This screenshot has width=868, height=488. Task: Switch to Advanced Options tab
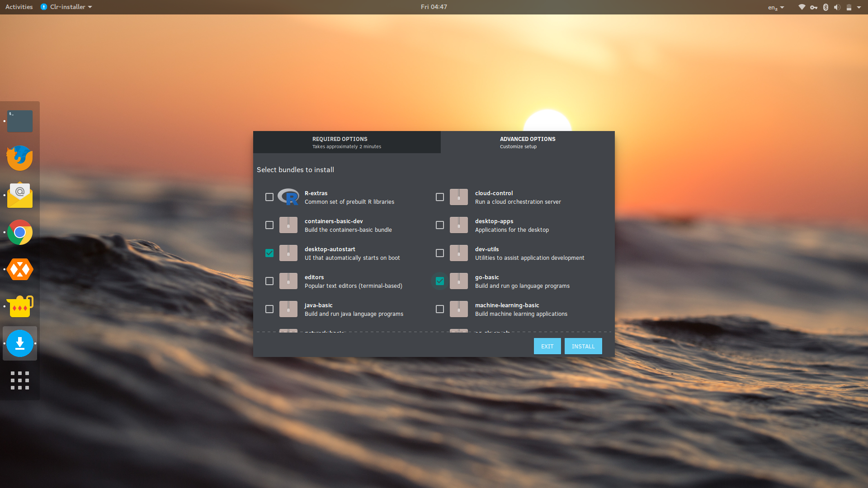click(x=528, y=142)
